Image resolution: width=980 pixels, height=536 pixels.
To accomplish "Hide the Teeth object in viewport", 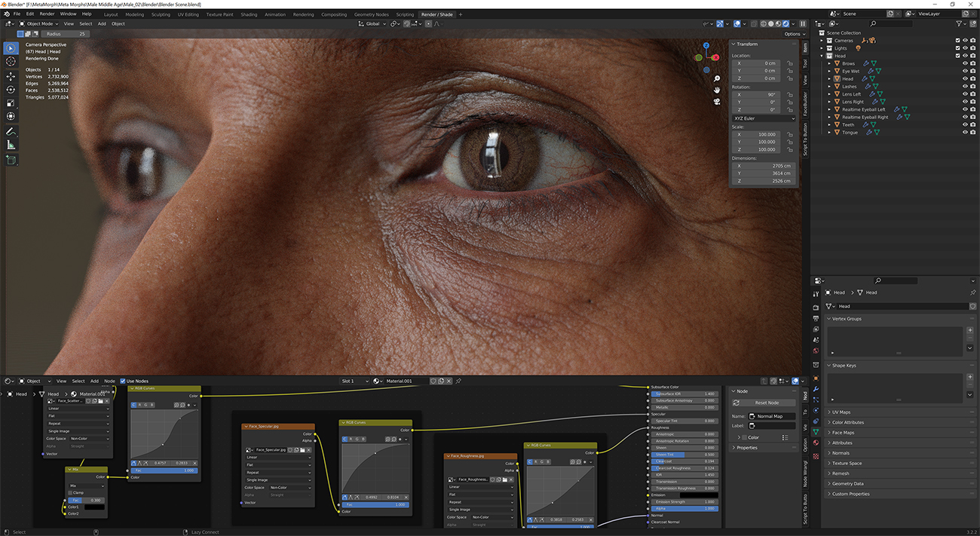I will tap(964, 124).
